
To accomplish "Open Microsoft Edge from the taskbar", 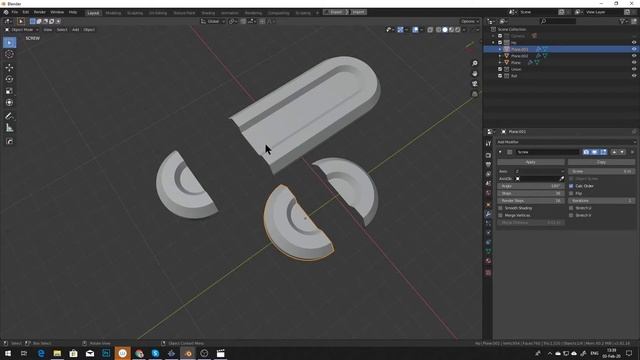I will pos(41,353).
